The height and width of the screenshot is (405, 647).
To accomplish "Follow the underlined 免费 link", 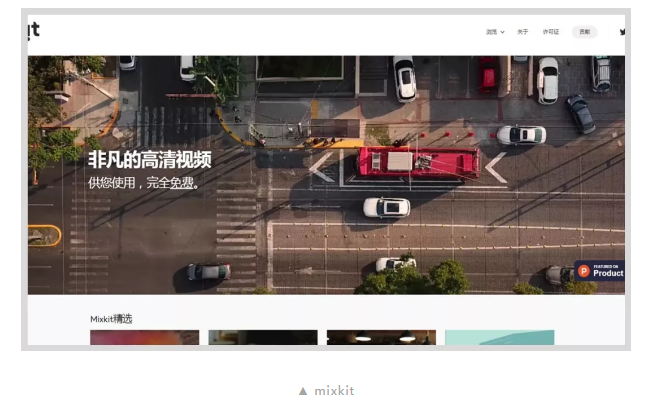I will 181,183.
